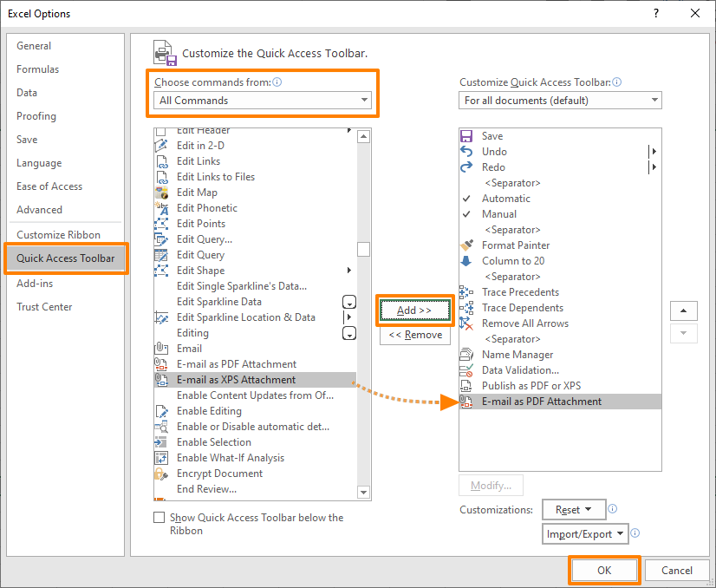Click the Edit Points icon
The height and width of the screenshot is (588, 716).
point(161,224)
